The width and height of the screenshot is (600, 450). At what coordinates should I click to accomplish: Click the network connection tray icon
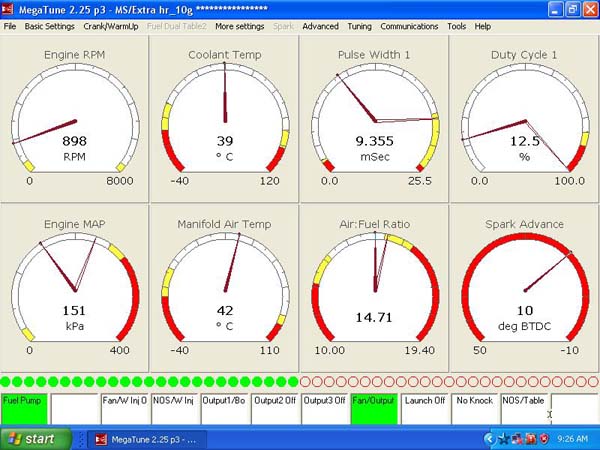pos(517,439)
